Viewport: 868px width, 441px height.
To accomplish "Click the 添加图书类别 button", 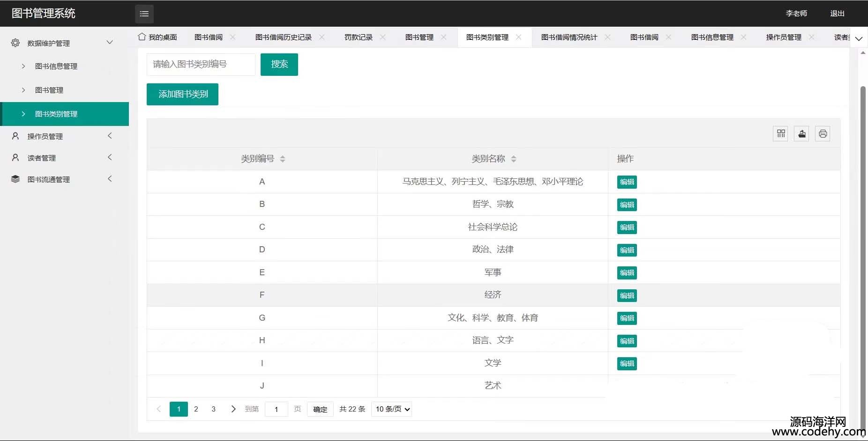I will (182, 94).
